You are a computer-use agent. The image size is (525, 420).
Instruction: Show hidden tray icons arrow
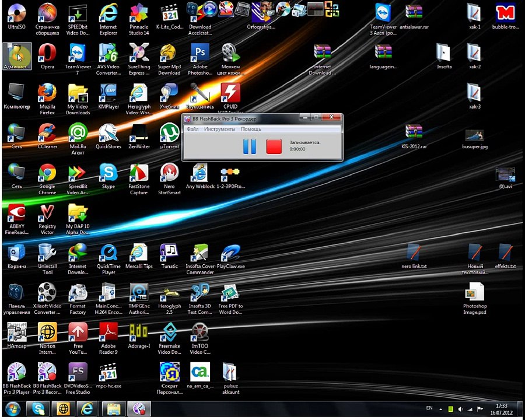tap(440, 409)
